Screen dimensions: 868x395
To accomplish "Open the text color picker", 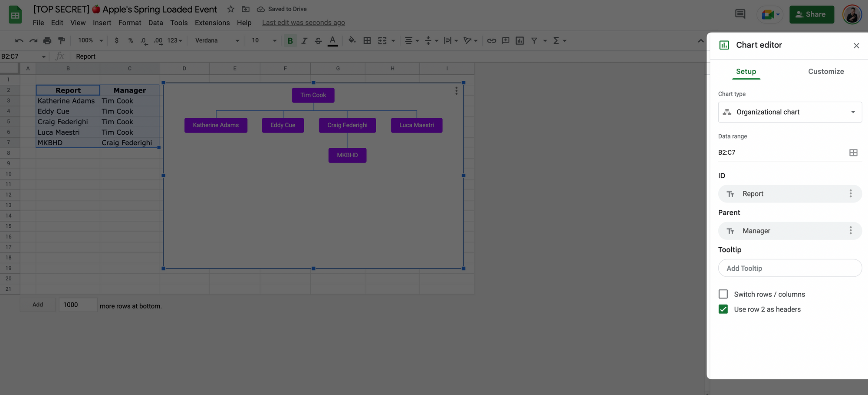I will 332,40.
